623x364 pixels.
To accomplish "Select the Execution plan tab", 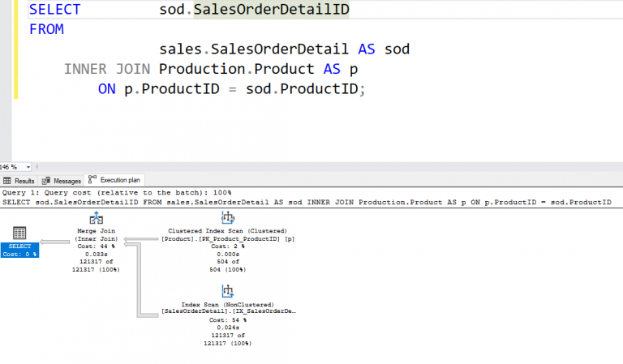I will coord(115,181).
